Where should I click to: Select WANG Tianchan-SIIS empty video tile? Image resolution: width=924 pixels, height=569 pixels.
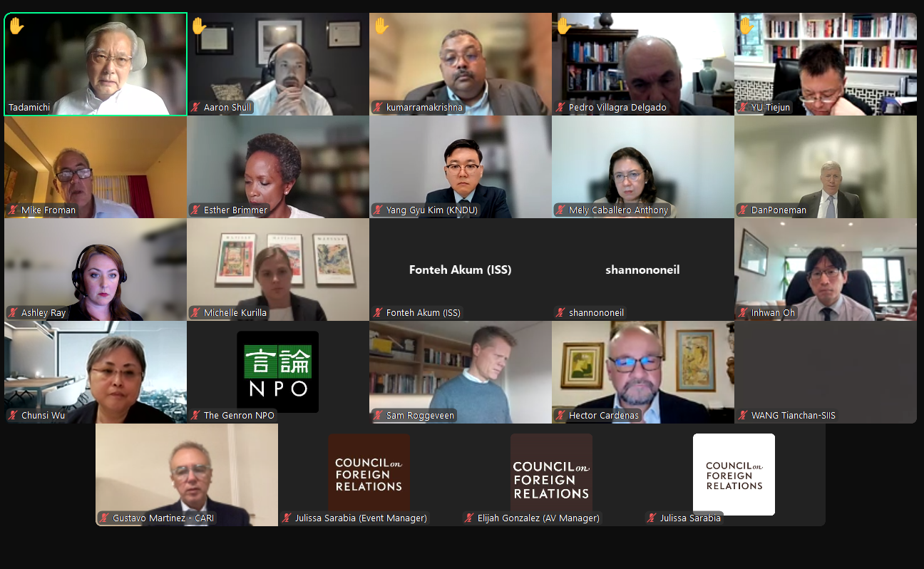826,372
